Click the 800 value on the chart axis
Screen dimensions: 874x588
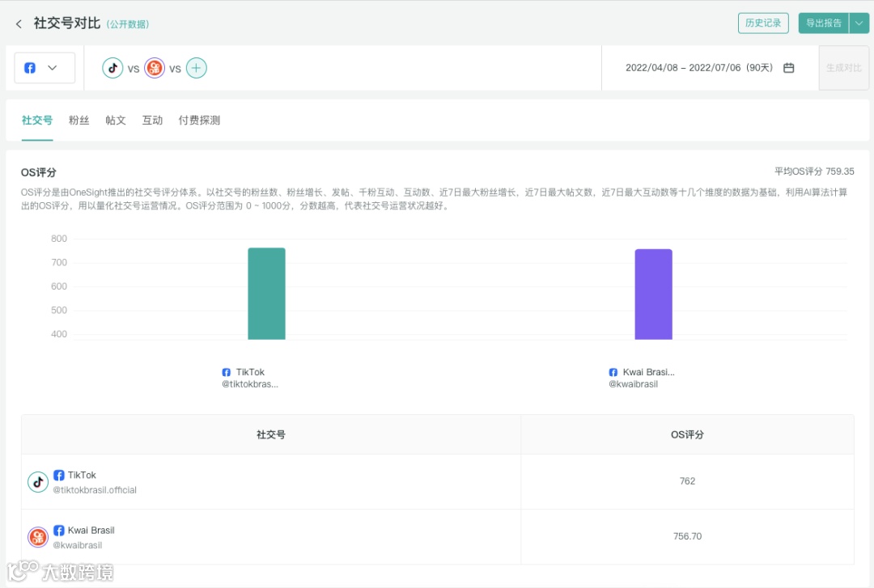[x=59, y=239]
